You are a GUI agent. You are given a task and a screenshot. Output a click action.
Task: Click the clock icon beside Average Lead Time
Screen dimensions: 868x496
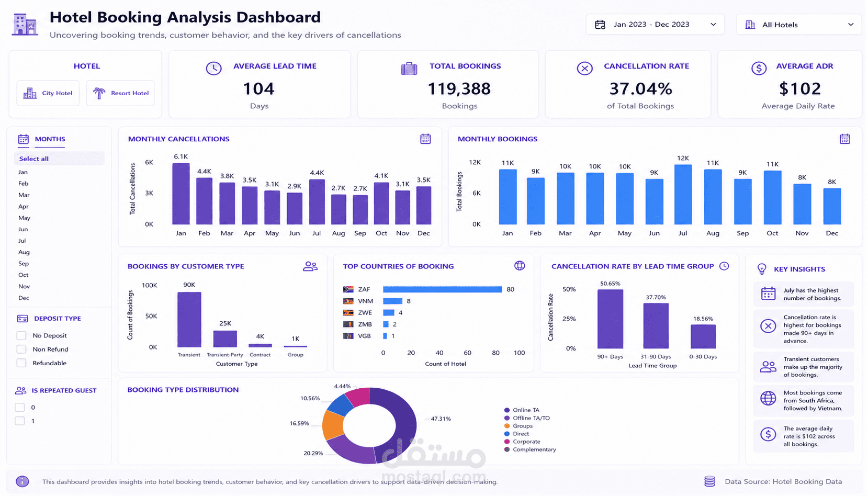click(213, 68)
